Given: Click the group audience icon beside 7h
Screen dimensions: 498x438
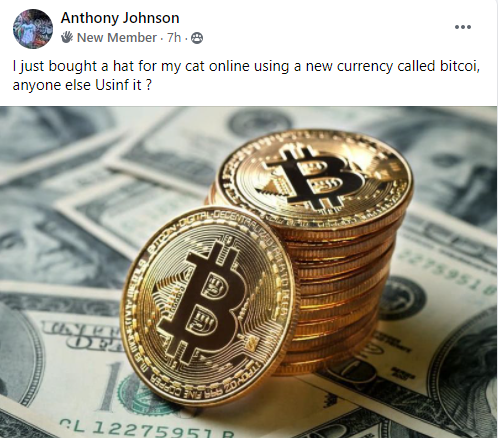Looking at the screenshot, I should point(197,38).
